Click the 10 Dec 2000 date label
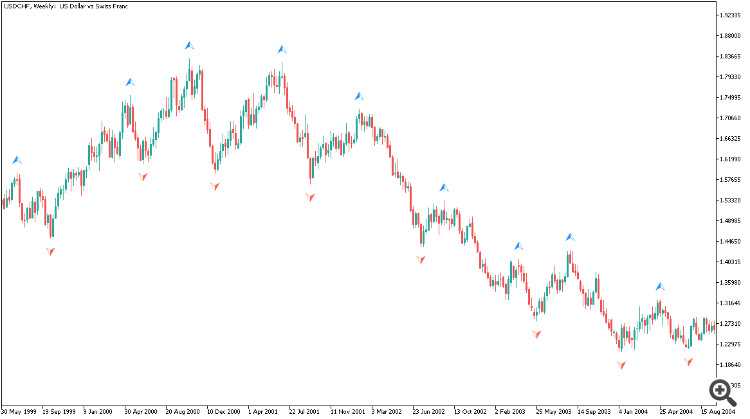Viewport: 750px width, 419px height. (x=223, y=411)
